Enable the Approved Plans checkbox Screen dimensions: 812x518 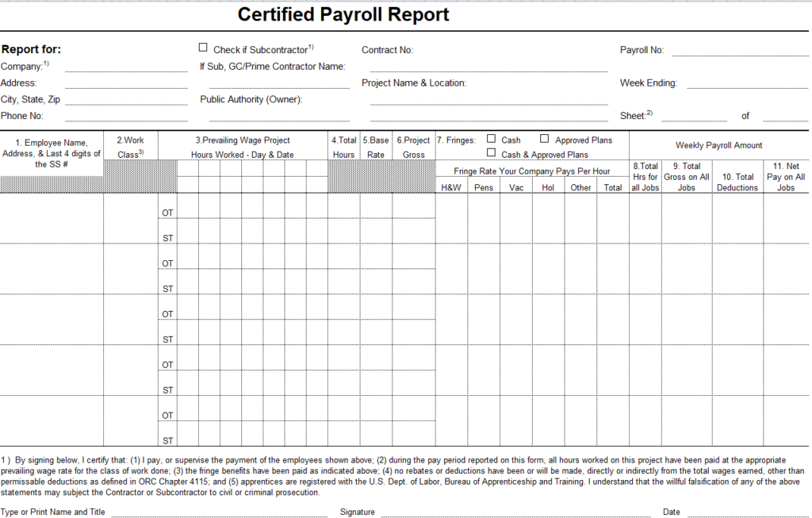tap(545, 139)
